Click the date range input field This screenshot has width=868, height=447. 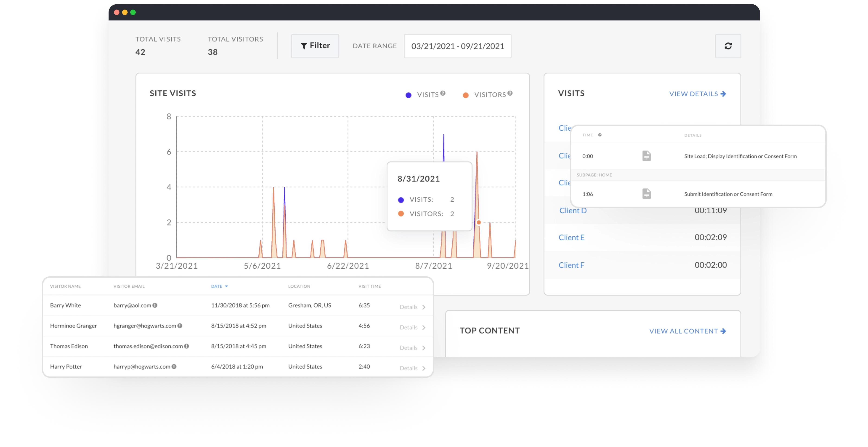(x=457, y=46)
